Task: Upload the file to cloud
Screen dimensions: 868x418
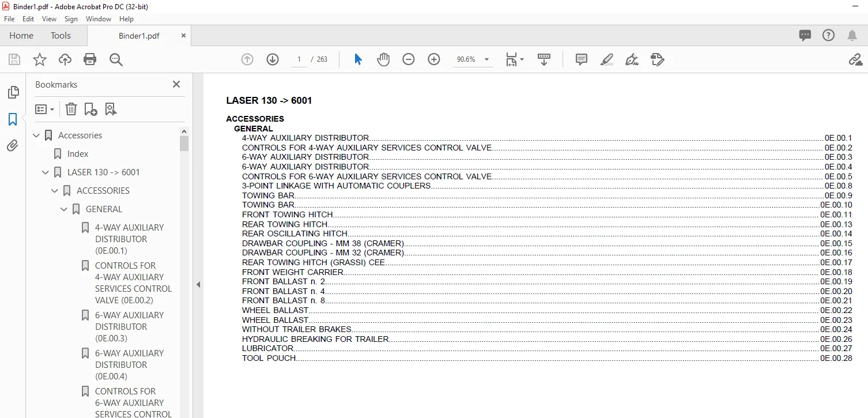Action: tap(65, 59)
